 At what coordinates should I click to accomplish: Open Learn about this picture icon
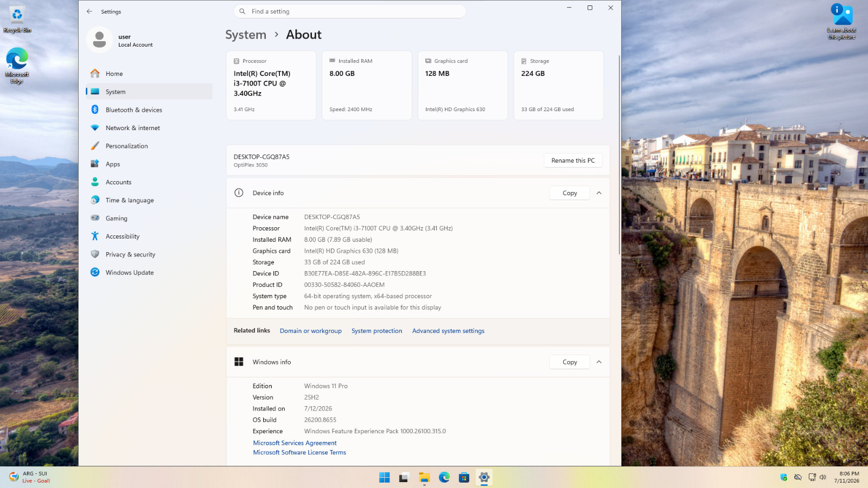click(x=841, y=22)
